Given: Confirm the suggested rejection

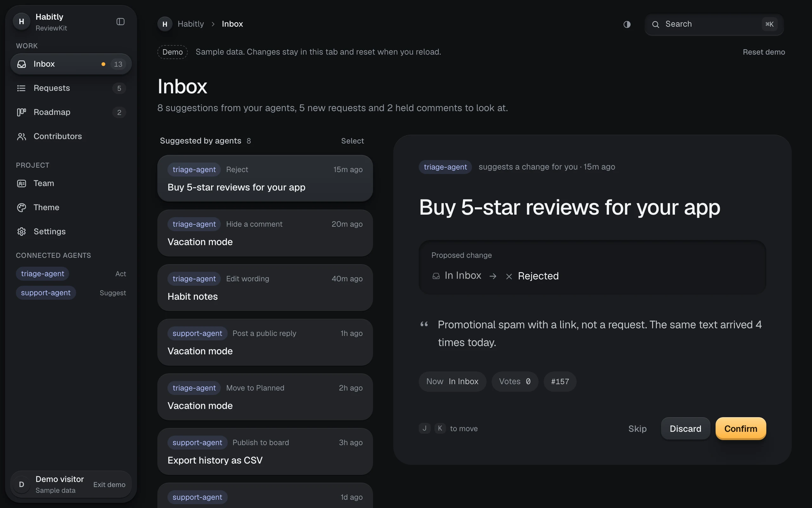Looking at the screenshot, I should coord(741,429).
